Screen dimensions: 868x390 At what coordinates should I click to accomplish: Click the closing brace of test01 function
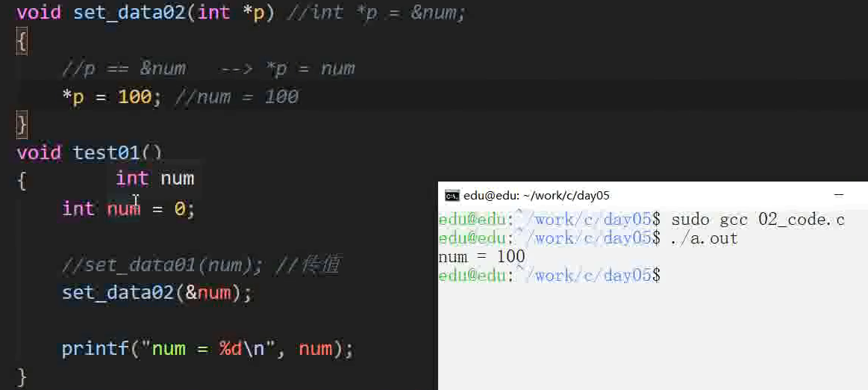(22, 378)
